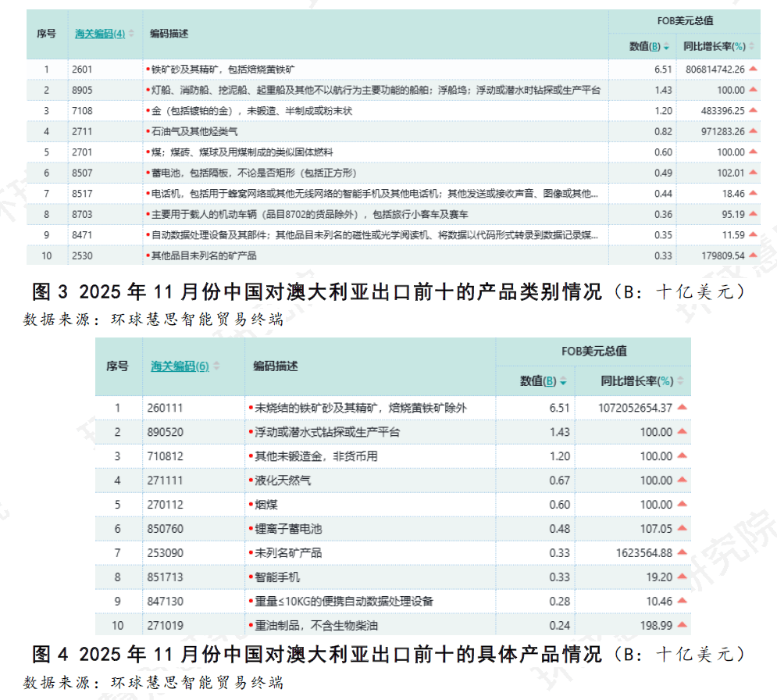
Task: Toggle 数值(B) sort arrow in 6-digit code table
Action: click(x=562, y=381)
